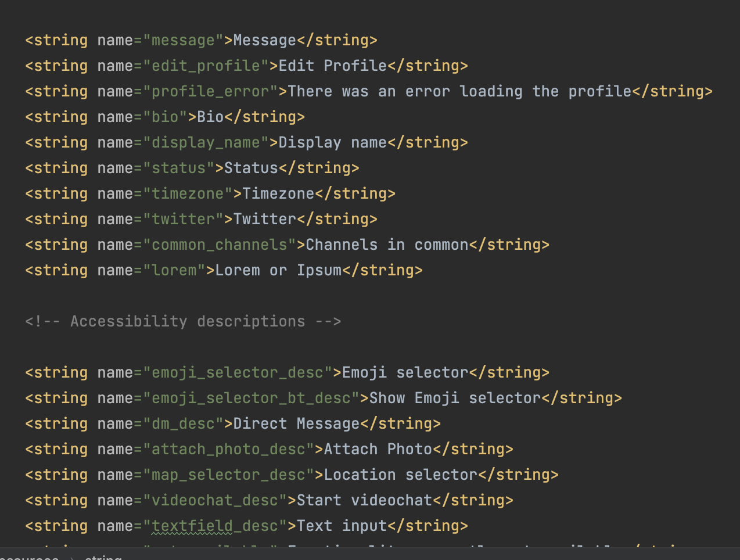
Task: Click the underlined word textfield_desc
Action: click(217, 526)
